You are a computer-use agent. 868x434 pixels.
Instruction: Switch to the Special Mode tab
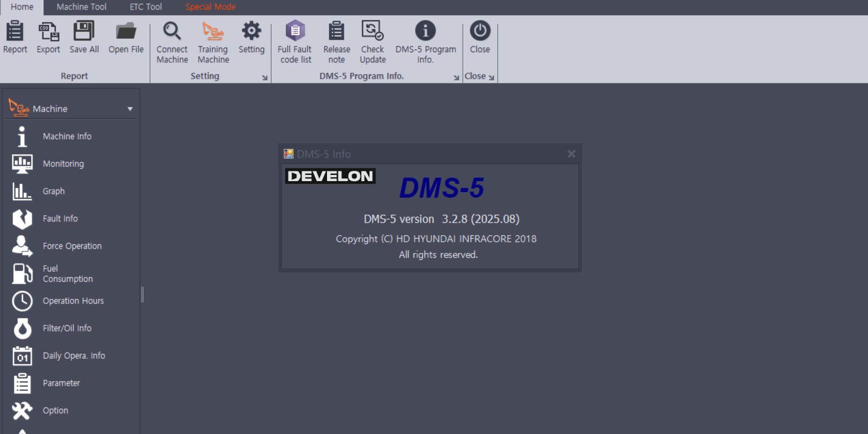coord(210,7)
